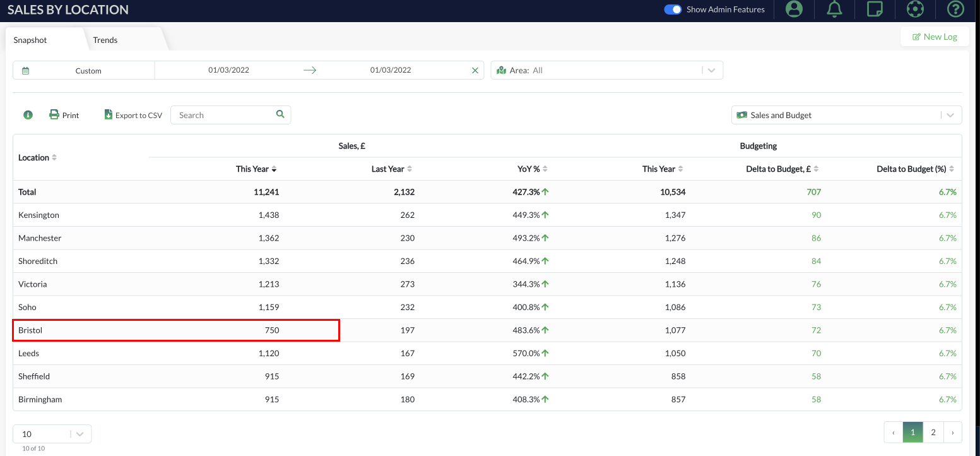980x456 pixels.
Task: Open the Area filter dropdown
Action: [x=712, y=70]
